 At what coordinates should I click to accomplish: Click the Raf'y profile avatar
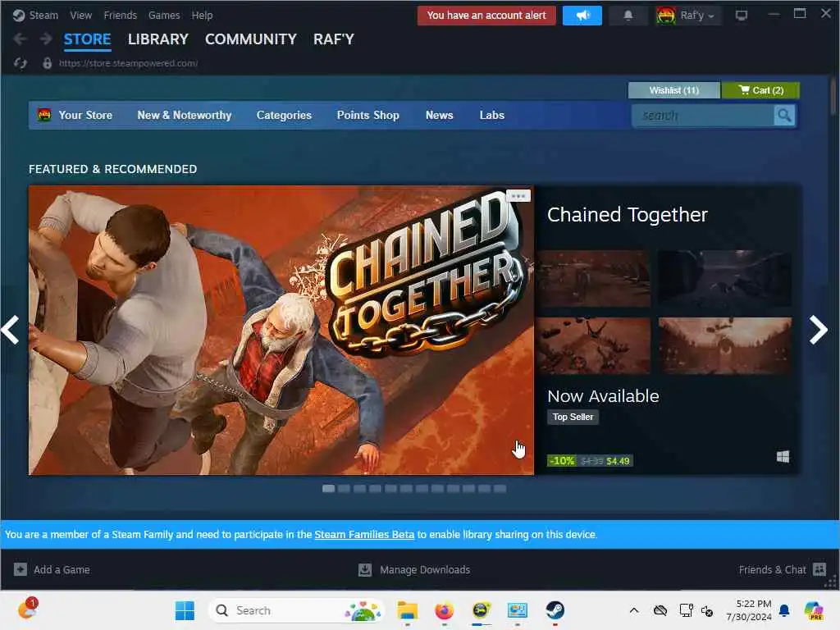pyautogui.click(x=666, y=16)
